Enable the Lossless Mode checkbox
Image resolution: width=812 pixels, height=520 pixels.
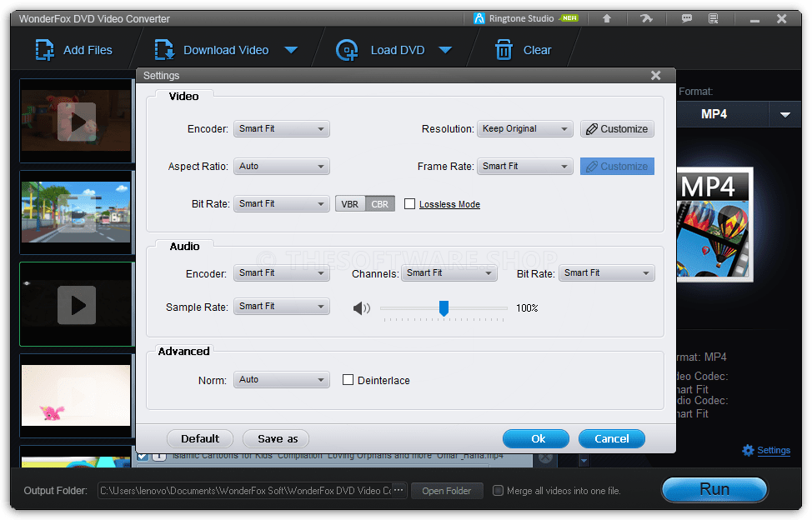point(409,204)
